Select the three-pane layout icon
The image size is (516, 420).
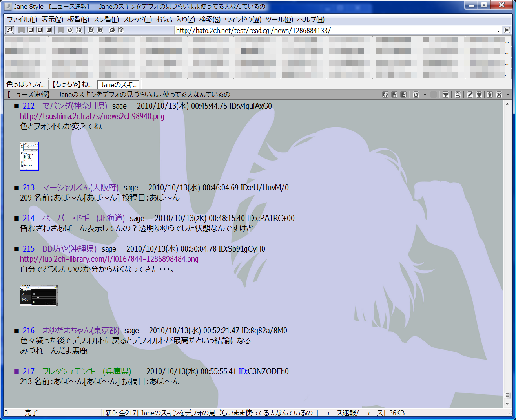40,30
